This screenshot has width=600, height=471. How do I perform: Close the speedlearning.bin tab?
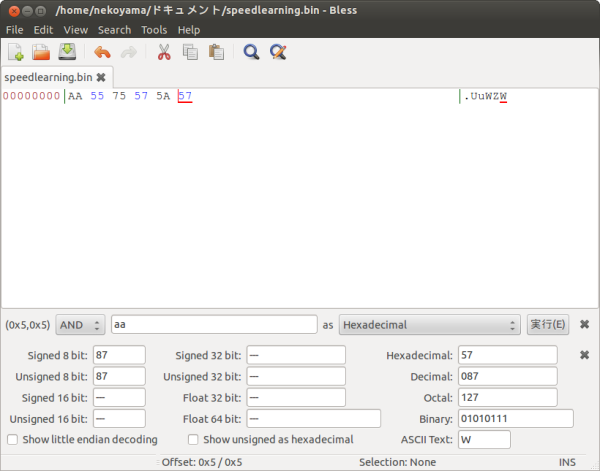coord(101,77)
